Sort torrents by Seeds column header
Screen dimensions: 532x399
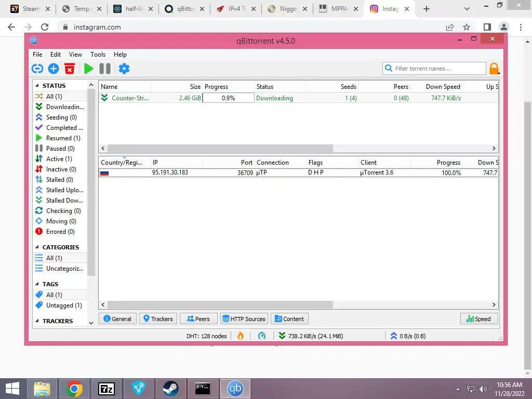(332, 87)
